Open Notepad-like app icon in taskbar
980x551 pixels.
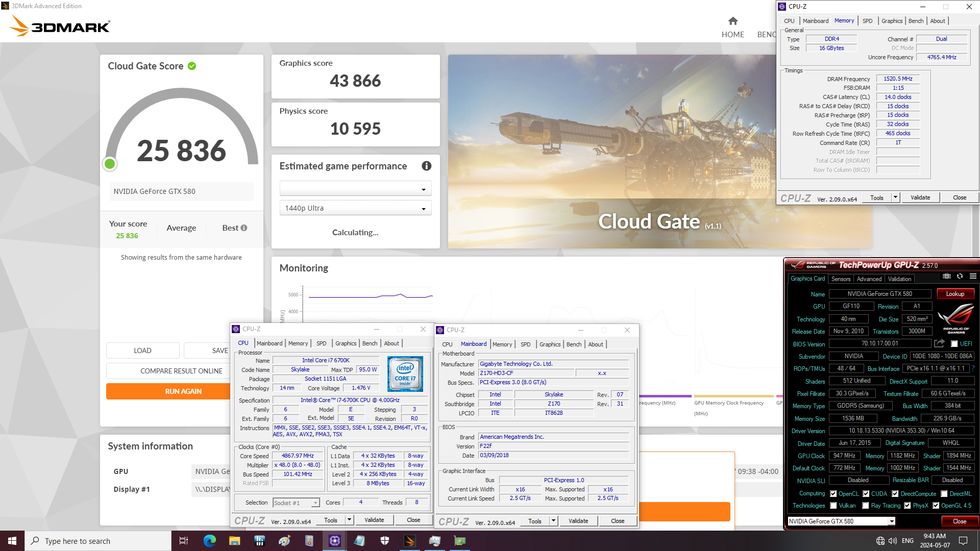360,541
